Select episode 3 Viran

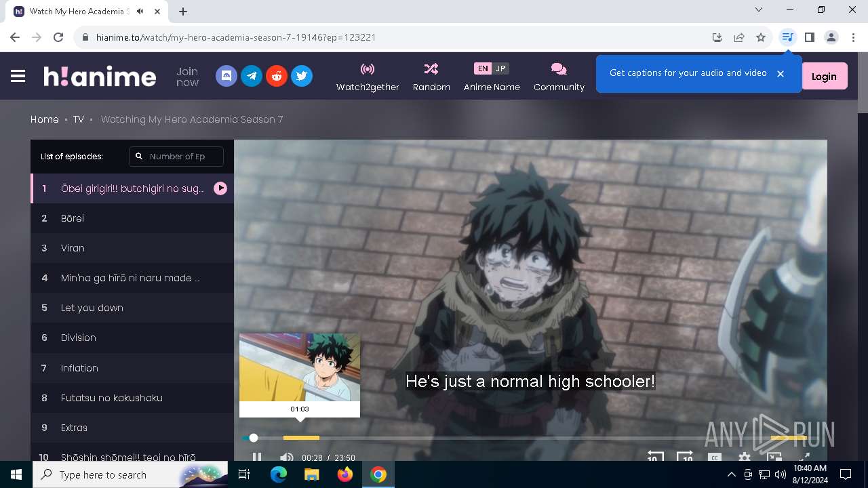point(132,248)
